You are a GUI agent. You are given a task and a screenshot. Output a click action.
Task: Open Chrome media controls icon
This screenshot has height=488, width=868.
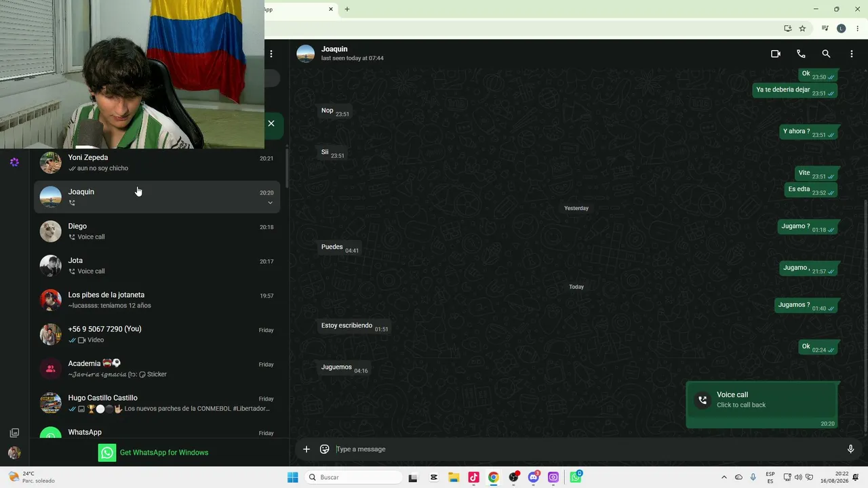coord(825,28)
